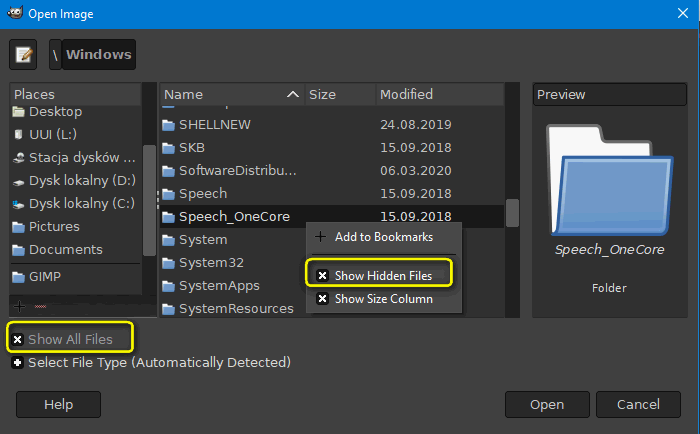Image resolution: width=700 pixels, height=434 pixels.
Task: Sort by the Size column header
Action: pyautogui.click(x=341, y=94)
